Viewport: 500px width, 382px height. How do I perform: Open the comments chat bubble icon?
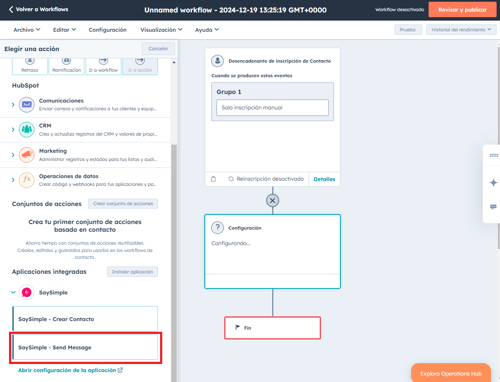point(493,207)
